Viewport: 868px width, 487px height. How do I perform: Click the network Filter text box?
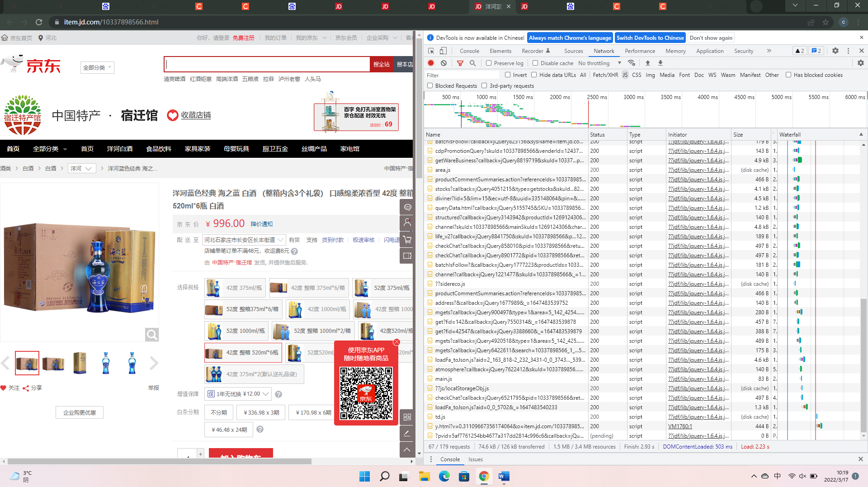[461, 75]
